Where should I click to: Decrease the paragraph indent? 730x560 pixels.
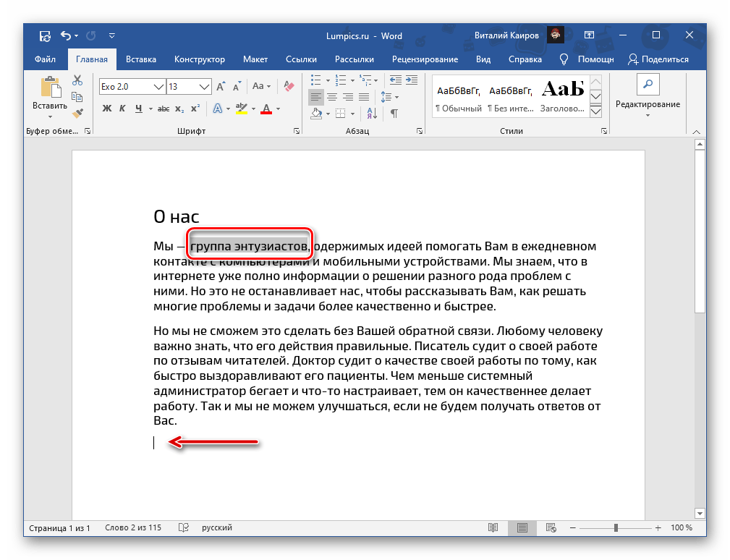coord(395,80)
